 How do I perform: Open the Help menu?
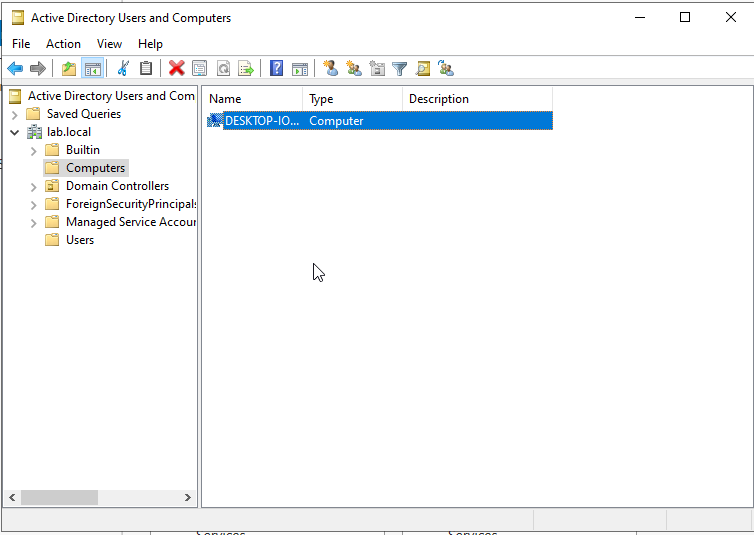pyautogui.click(x=150, y=44)
